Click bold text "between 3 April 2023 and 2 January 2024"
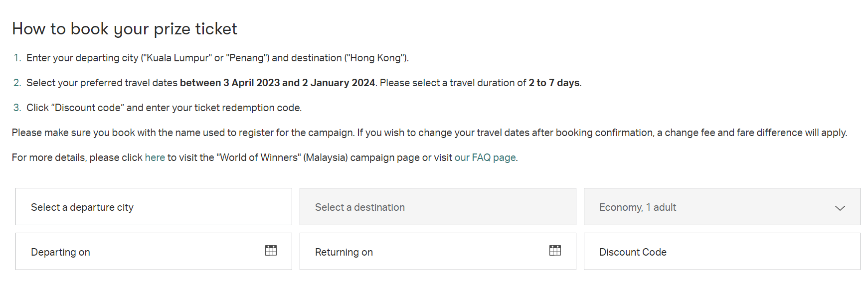Image resolution: width=868 pixels, height=289 pixels. click(277, 83)
